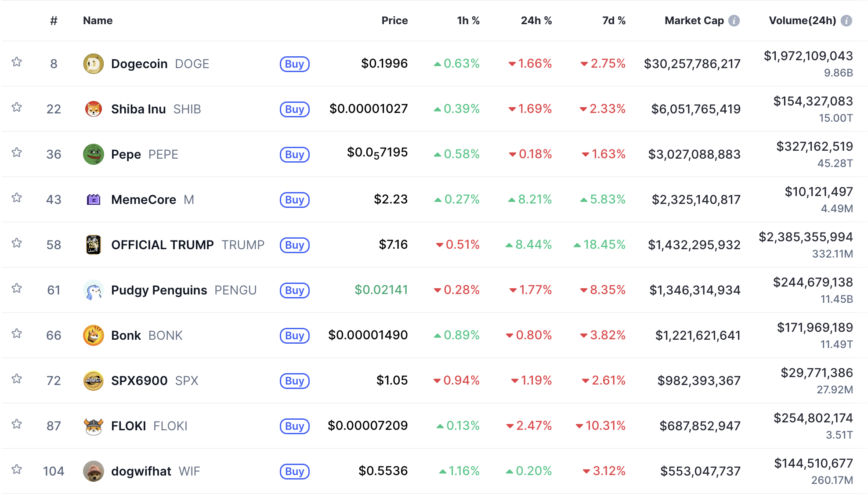Open the Volume(24h) info icon
Image resolution: width=868 pixels, height=494 pixels.
(846, 21)
